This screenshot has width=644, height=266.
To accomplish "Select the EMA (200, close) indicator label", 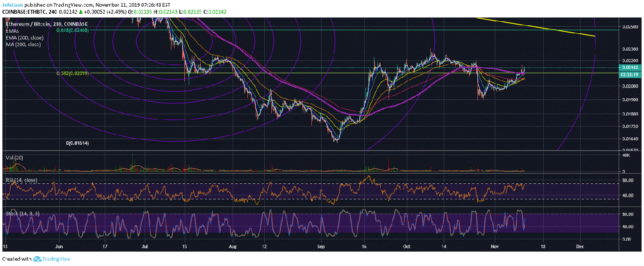I will 24,38.
